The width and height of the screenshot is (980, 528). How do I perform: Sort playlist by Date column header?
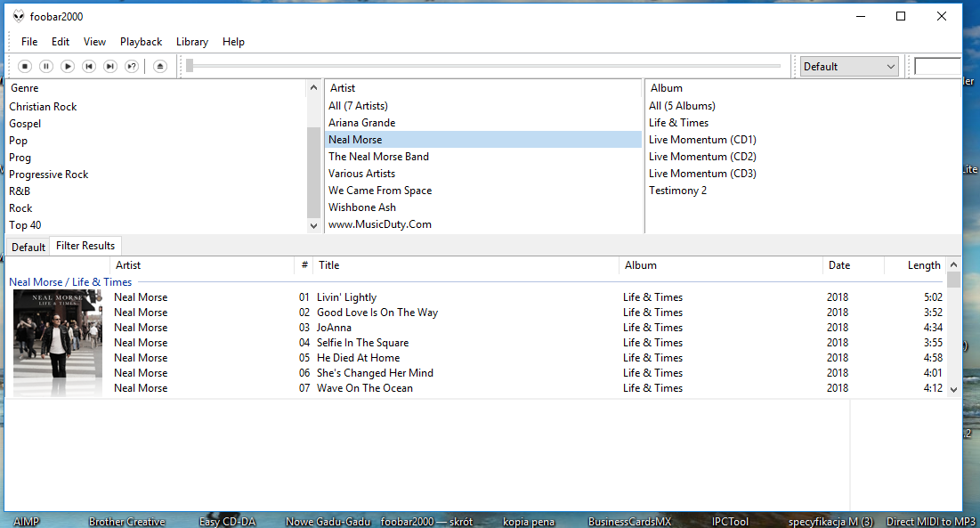(x=854, y=265)
